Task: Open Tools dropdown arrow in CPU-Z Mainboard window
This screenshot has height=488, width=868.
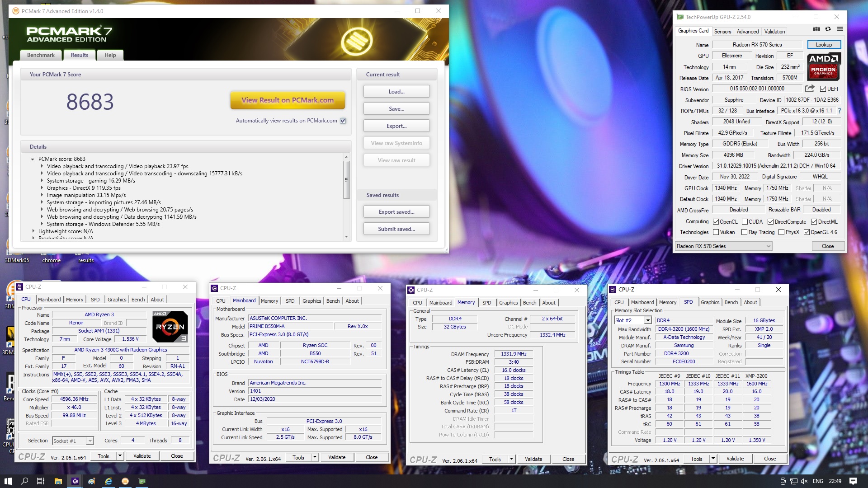Action: coord(315,457)
